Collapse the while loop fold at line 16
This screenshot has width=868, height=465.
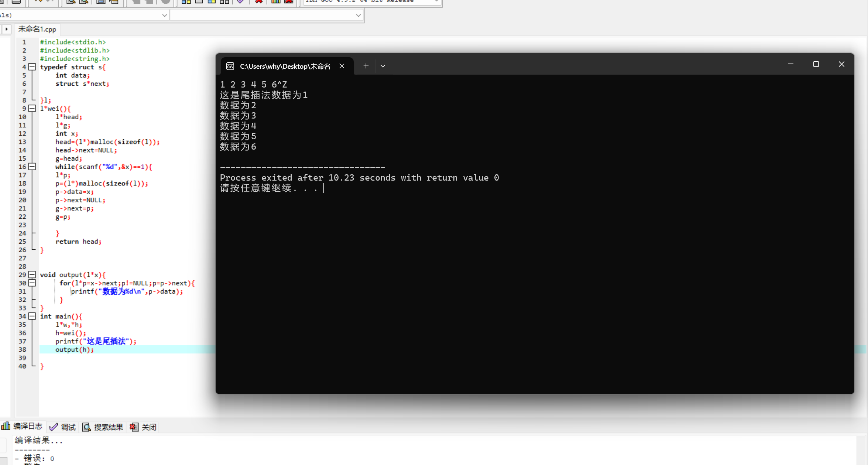32,167
